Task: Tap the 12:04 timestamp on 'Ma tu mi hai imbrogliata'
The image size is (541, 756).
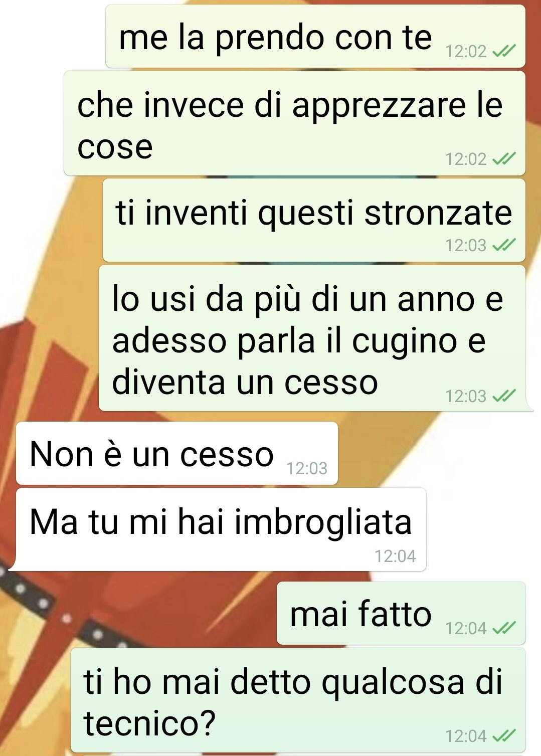Action: point(395,556)
